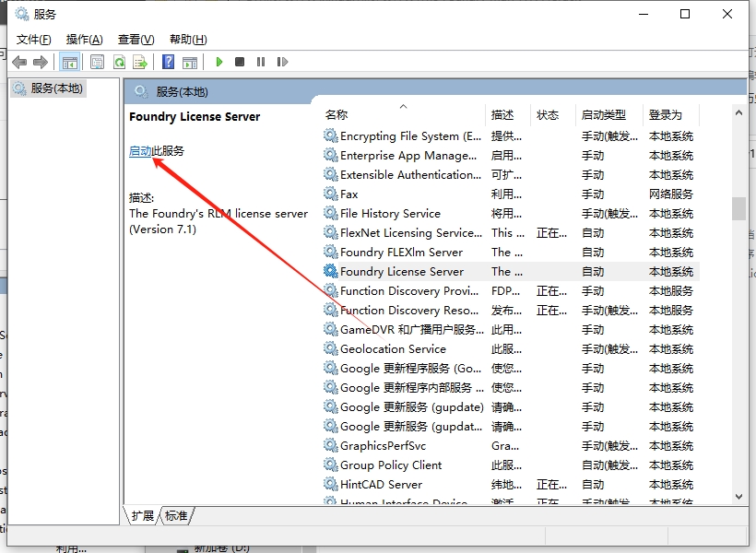Image resolution: width=756 pixels, height=553 pixels.
Task: Select 服务(本地) in the left tree
Action: tap(56, 88)
